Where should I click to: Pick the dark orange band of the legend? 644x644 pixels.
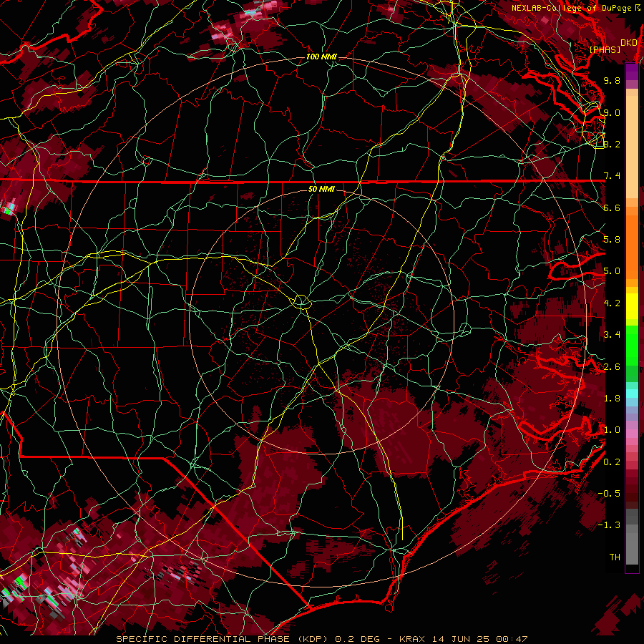tap(632, 246)
